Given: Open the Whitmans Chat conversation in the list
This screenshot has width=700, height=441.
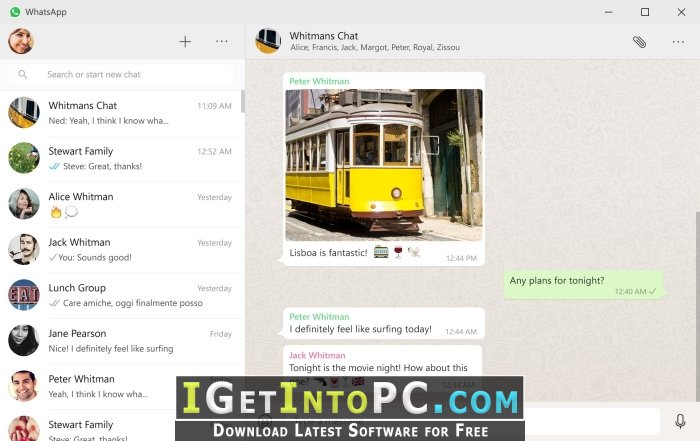Looking at the screenshot, I should pos(121,113).
